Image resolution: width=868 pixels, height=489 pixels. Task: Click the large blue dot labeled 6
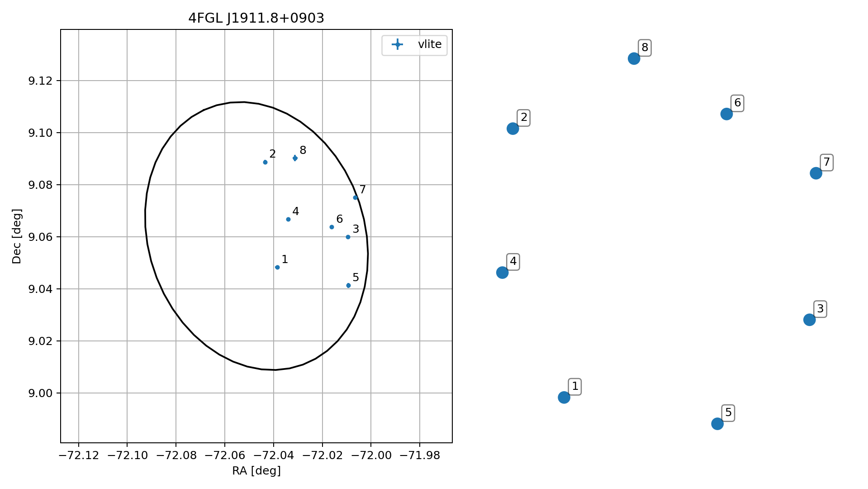[726, 114]
